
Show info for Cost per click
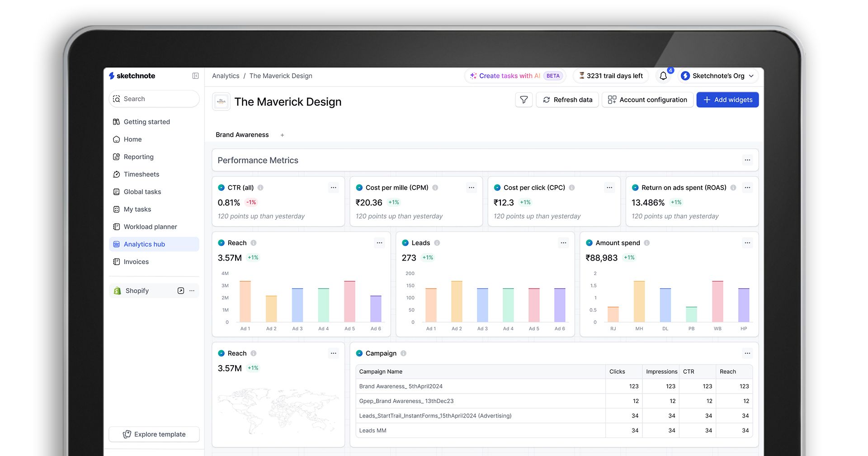572,188
